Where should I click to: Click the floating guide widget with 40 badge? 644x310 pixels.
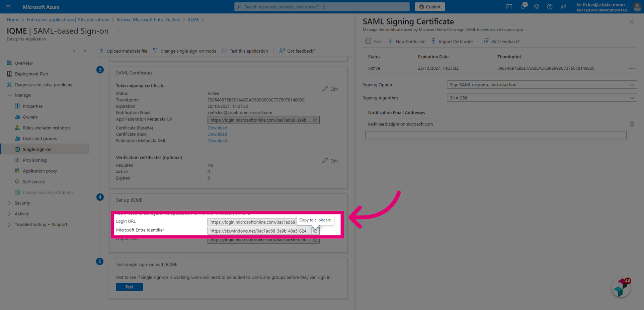click(x=622, y=288)
